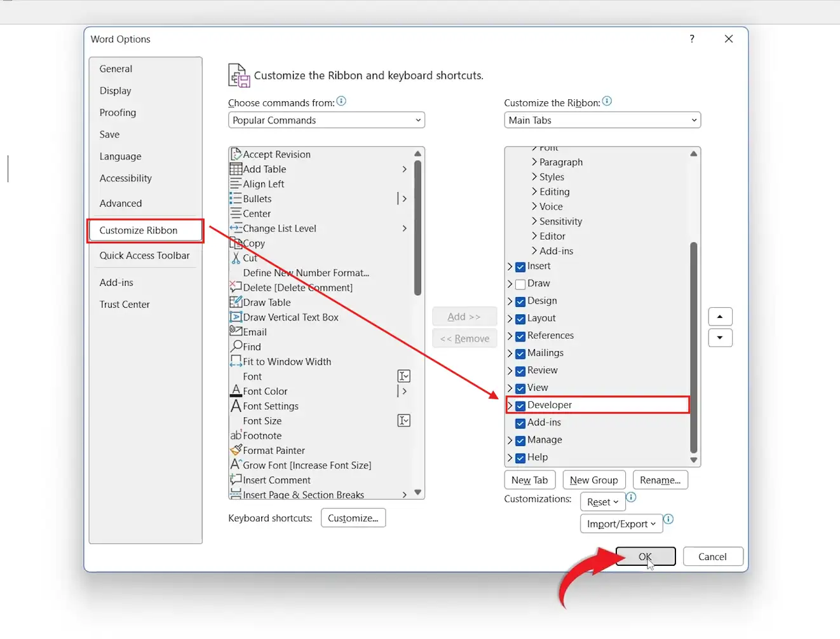
Task: Enable the Draw tab checkbox
Action: click(520, 284)
